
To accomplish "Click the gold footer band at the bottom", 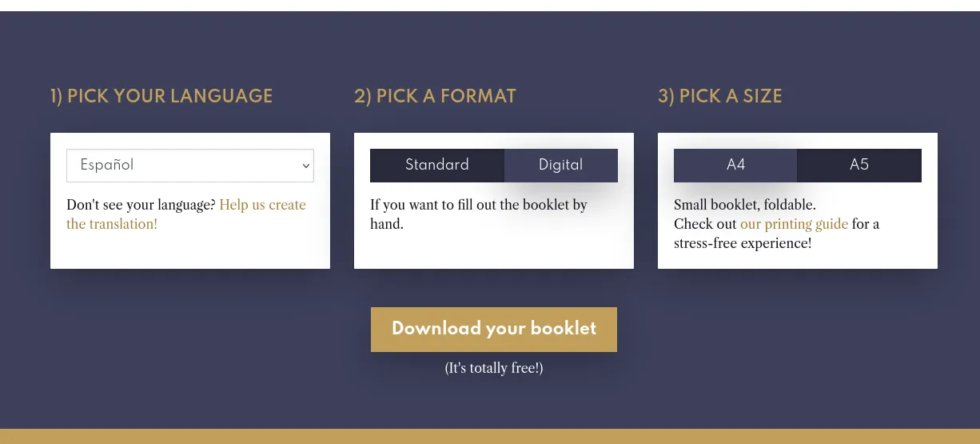I will coord(490,437).
